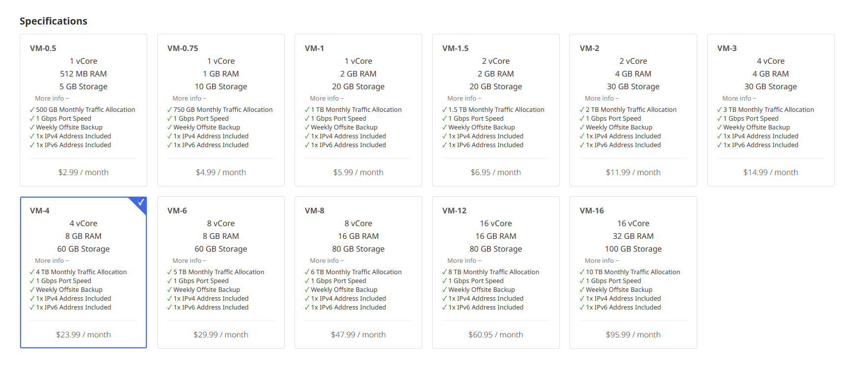
Task: Choose the VM-1.5 plan card
Action: [496, 74]
